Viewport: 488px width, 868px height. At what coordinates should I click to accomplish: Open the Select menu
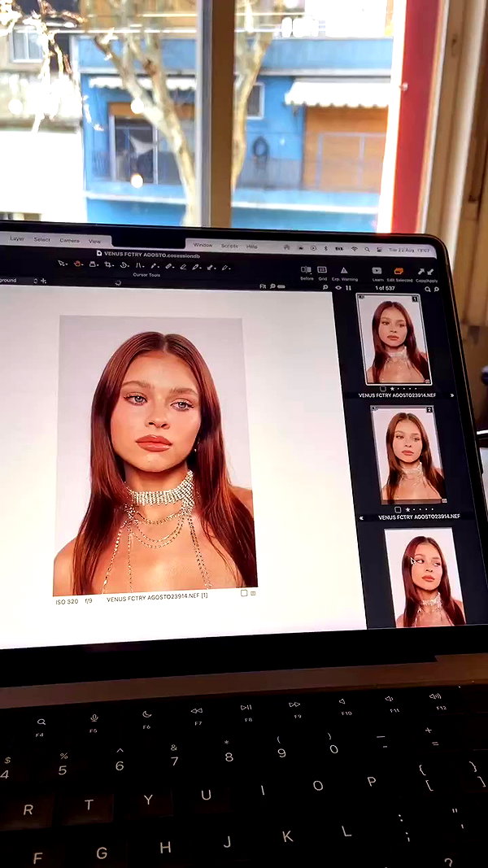[42, 240]
